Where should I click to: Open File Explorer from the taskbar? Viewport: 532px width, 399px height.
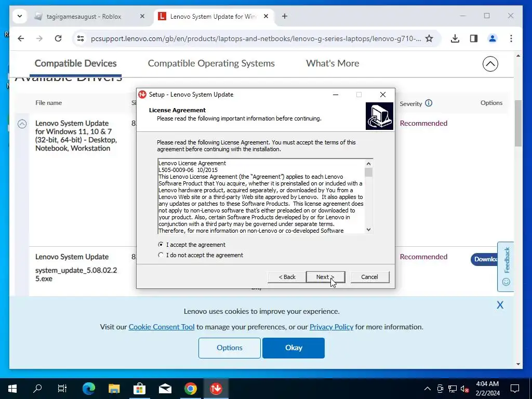tap(114, 389)
